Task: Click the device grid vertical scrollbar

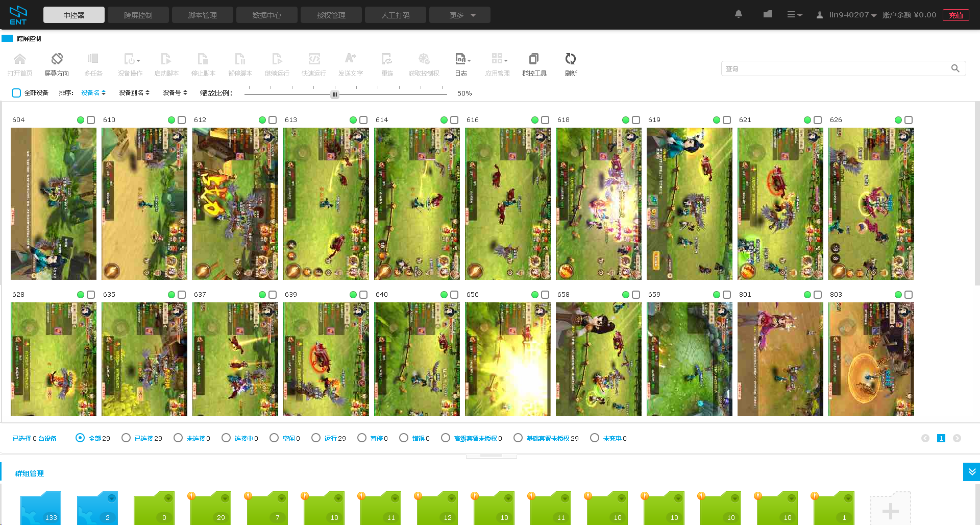Action: 977,194
